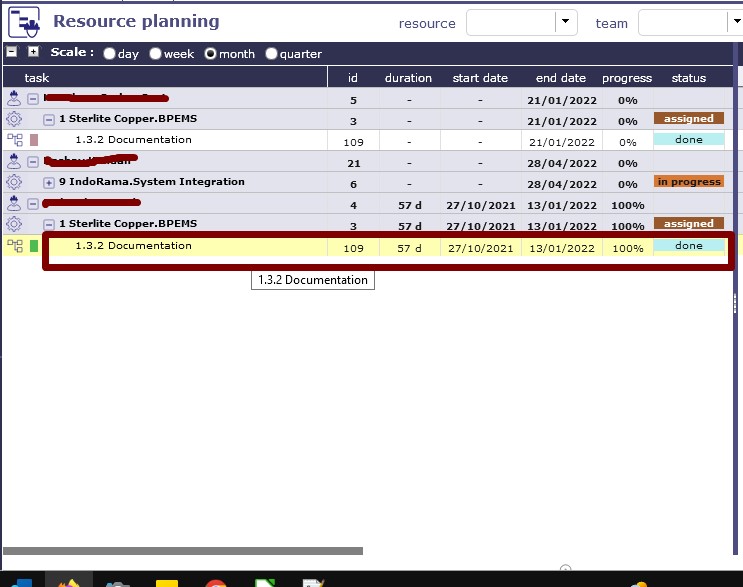Select the week scale radio button
743x587 pixels.
tap(156, 54)
